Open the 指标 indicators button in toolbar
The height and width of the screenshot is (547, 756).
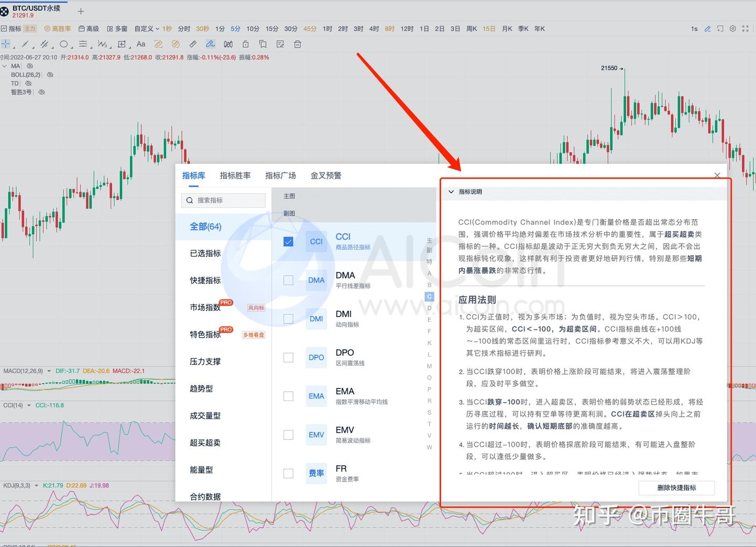click(x=11, y=29)
